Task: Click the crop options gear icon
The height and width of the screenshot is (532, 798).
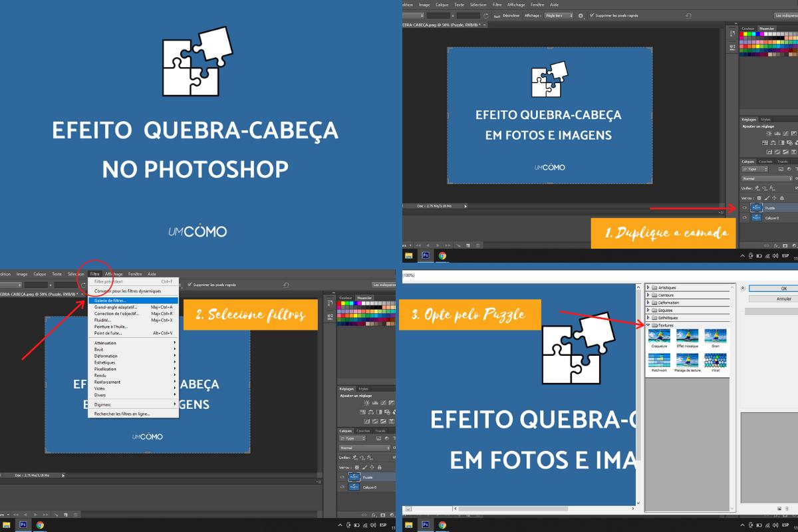Action: click(x=581, y=15)
